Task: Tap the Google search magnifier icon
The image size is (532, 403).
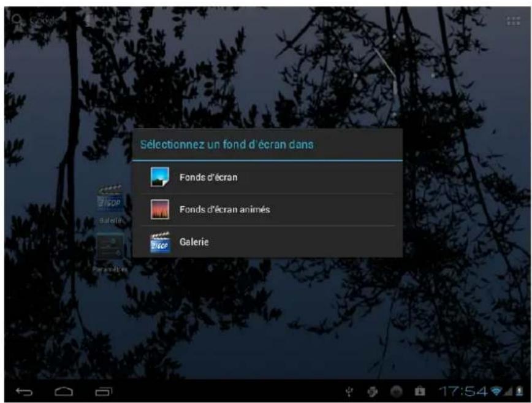Action: point(17,20)
